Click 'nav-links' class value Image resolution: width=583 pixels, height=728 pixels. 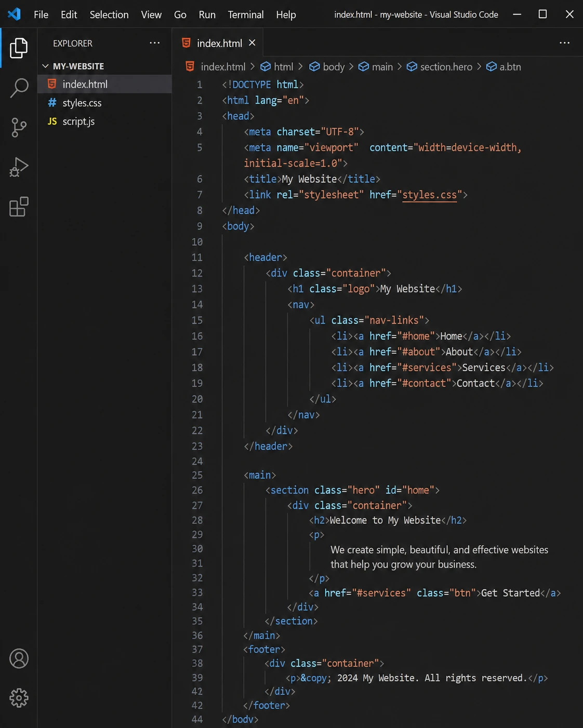(x=394, y=320)
